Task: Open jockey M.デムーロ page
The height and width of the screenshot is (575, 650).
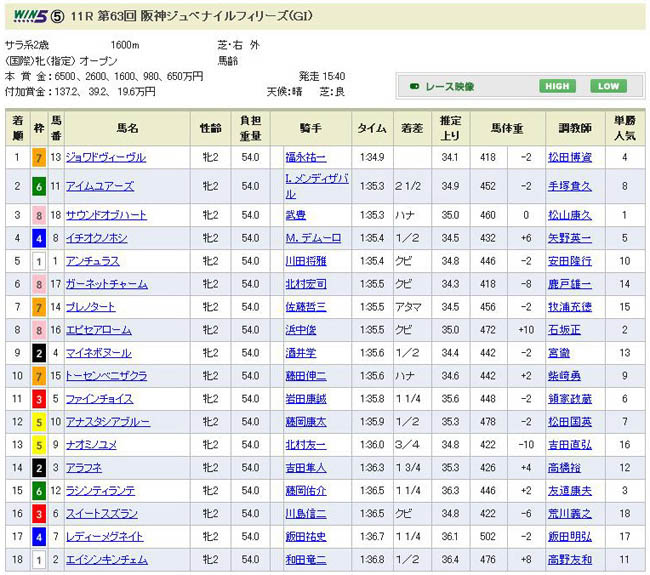Action: [x=312, y=239]
